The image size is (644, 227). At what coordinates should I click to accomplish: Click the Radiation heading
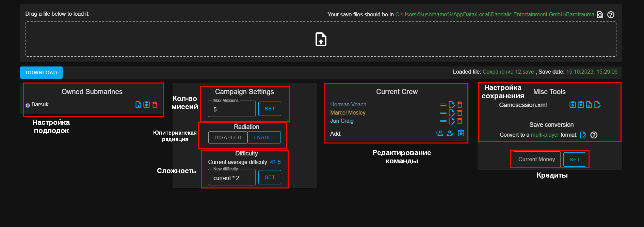[246, 127]
